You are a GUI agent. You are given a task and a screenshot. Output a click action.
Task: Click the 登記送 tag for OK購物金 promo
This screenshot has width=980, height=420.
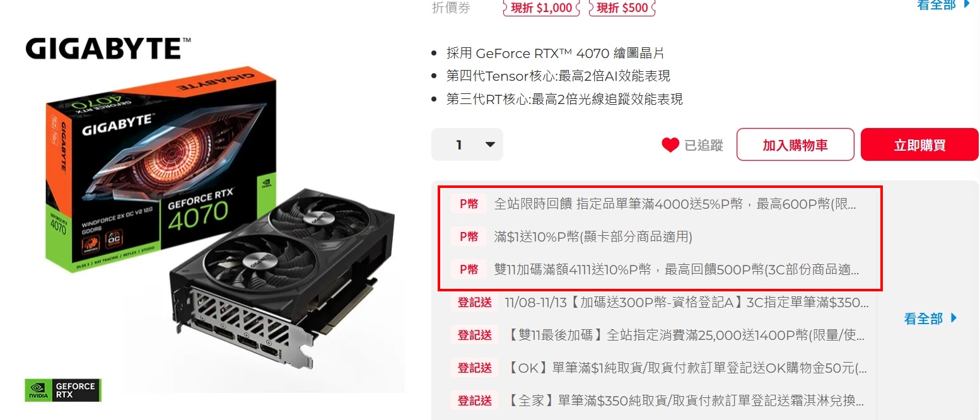pos(474,368)
